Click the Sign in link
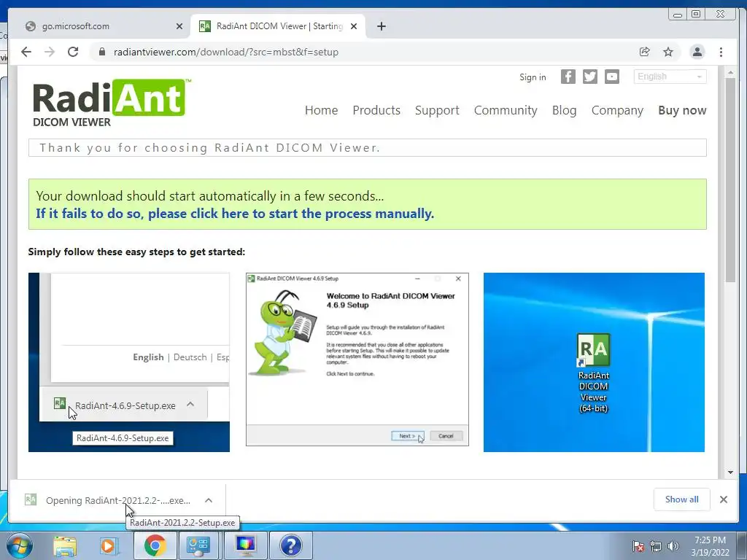 [x=533, y=77]
